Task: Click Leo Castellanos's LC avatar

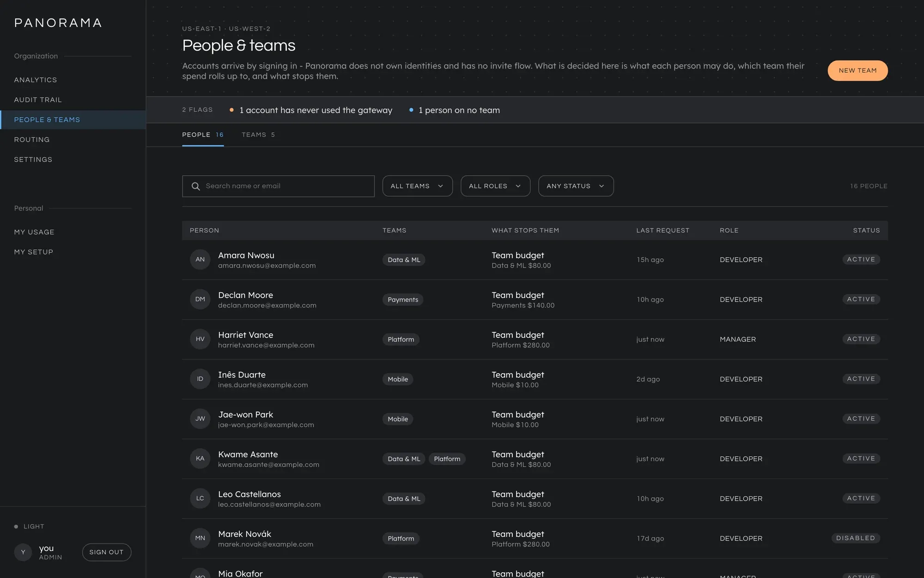Action: click(x=200, y=498)
